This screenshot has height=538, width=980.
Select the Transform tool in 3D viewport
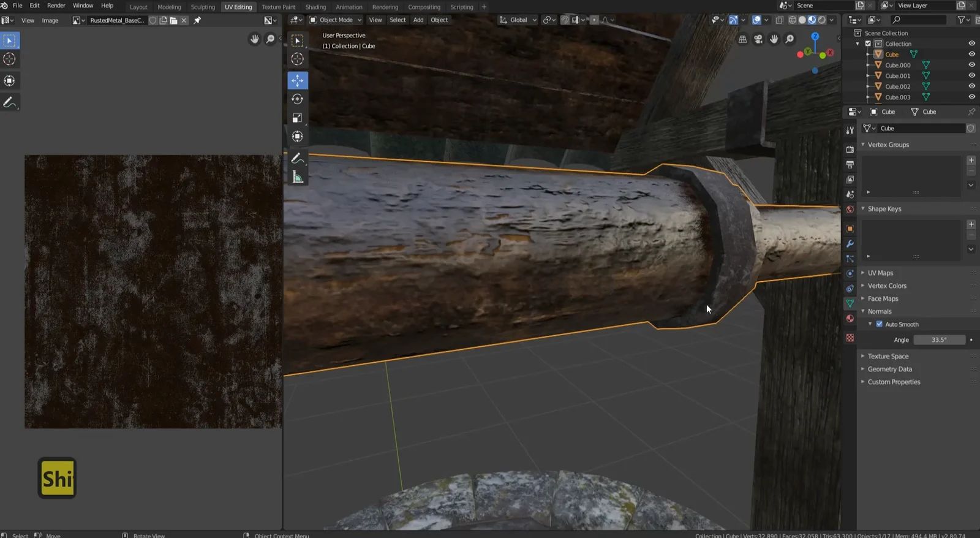(298, 137)
